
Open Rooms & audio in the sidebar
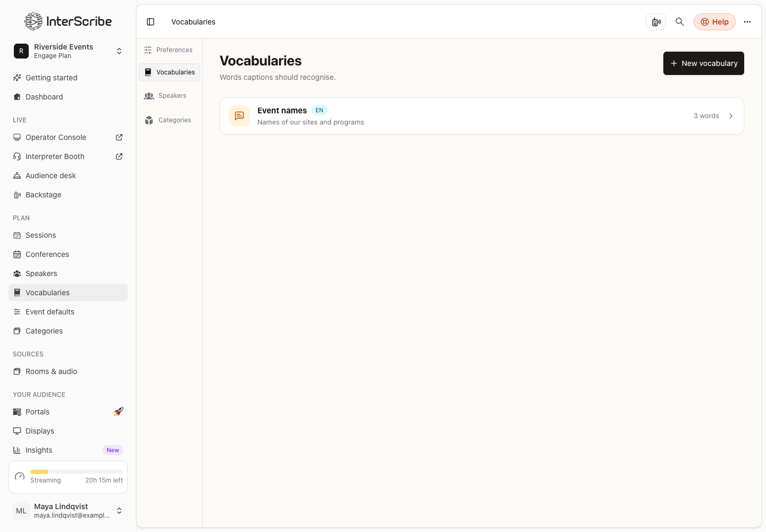[x=68, y=371]
